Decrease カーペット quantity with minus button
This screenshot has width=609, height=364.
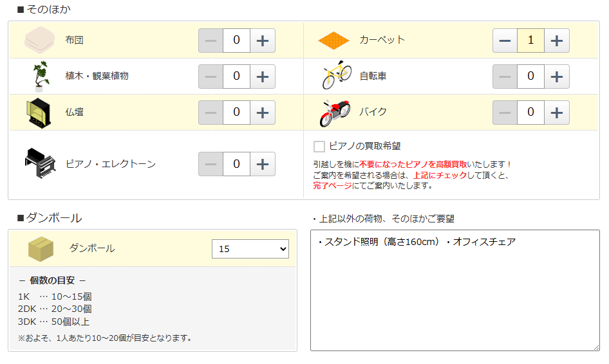(x=505, y=41)
